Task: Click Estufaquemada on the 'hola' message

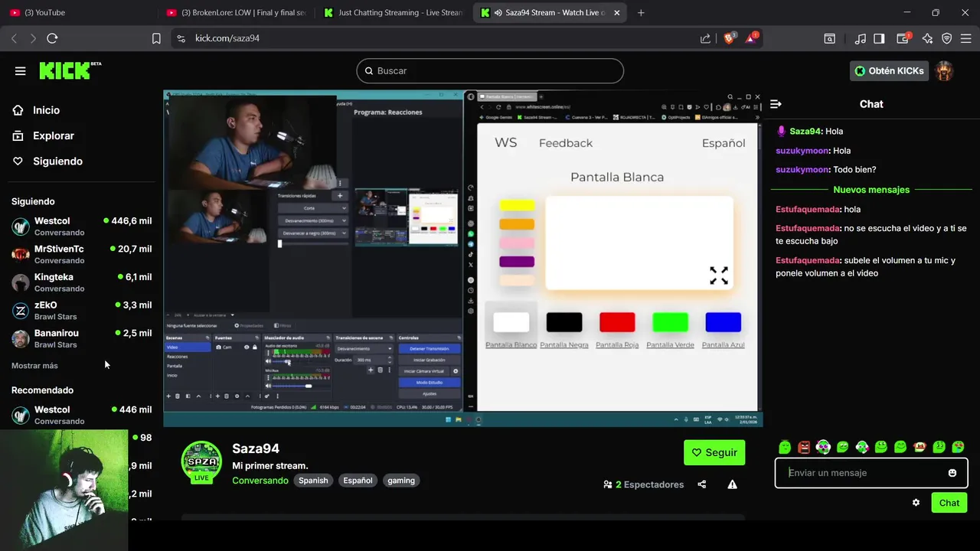Action: click(x=808, y=210)
